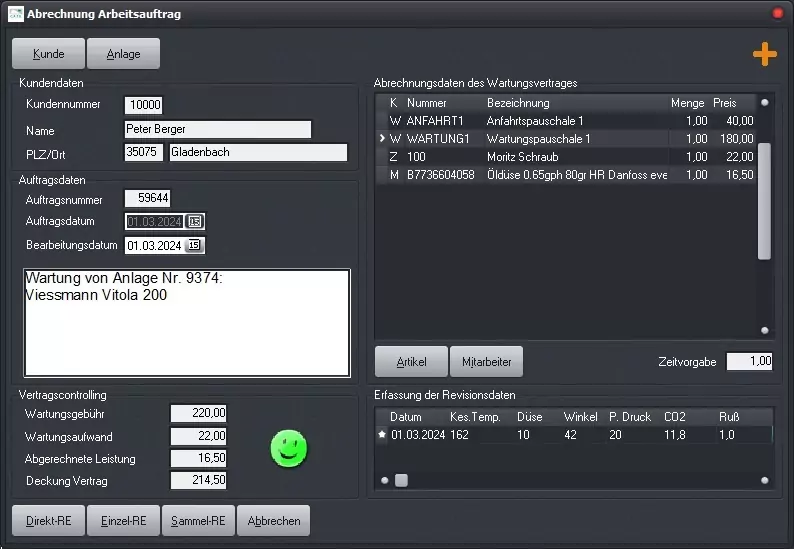The height and width of the screenshot is (549, 794).
Task: Cancel with the Abbrechen button
Action: tap(273, 521)
